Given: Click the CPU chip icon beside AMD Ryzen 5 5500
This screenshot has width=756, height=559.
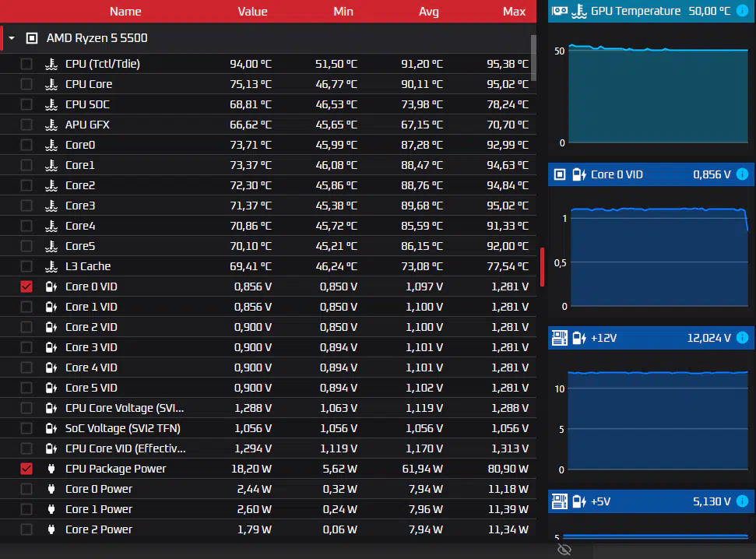Looking at the screenshot, I should pyautogui.click(x=32, y=38).
